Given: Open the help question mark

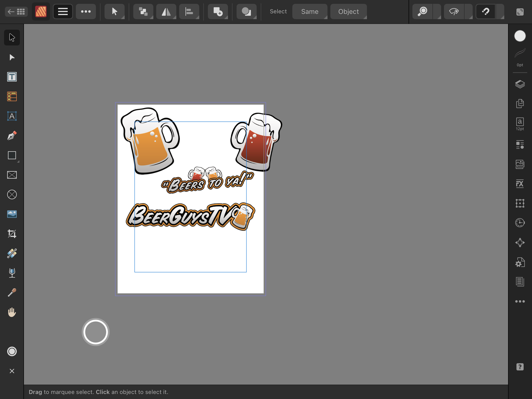Looking at the screenshot, I should point(520,367).
